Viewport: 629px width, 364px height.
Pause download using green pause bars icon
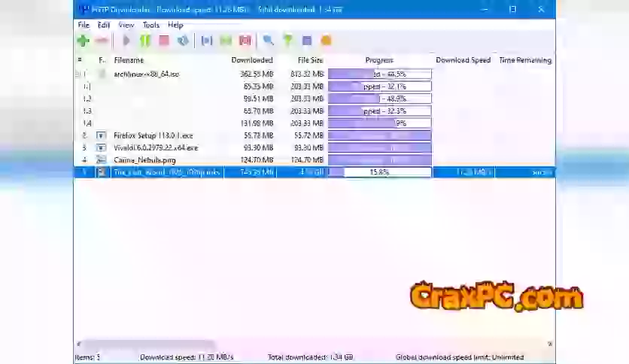tap(145, 41)
